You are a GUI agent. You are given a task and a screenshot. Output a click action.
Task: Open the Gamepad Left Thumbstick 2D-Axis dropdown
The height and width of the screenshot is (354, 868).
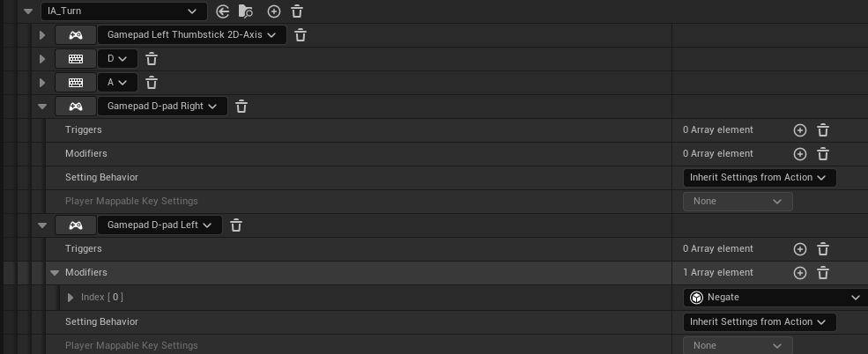(191, 35)
